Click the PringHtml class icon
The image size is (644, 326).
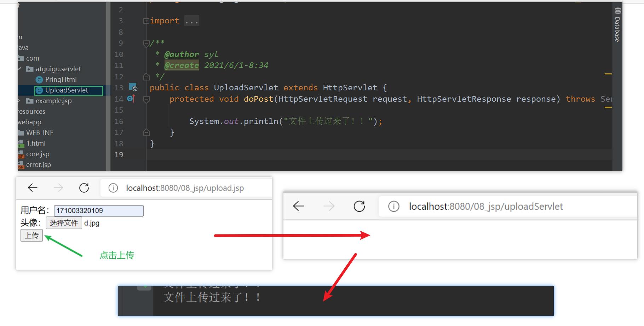coord(39,80)
